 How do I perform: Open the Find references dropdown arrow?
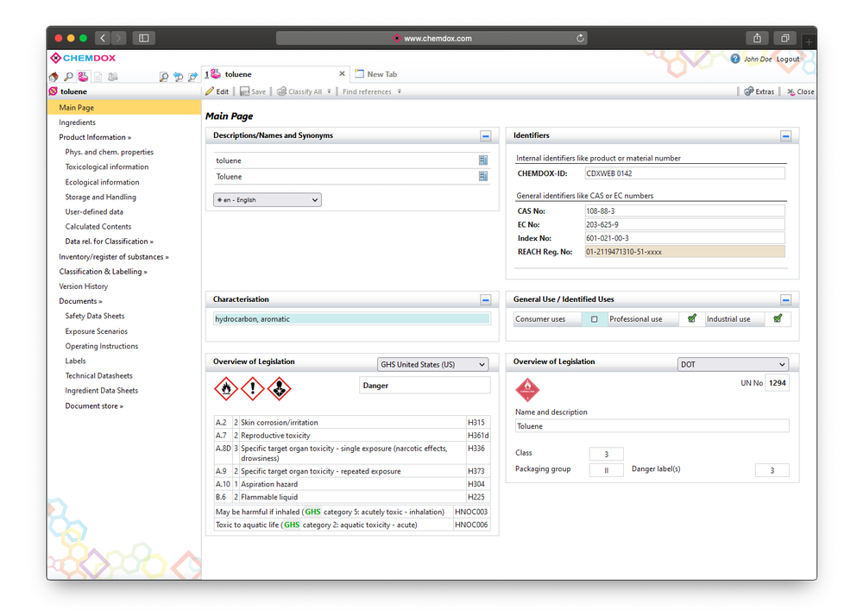click(x=400, y=91)
